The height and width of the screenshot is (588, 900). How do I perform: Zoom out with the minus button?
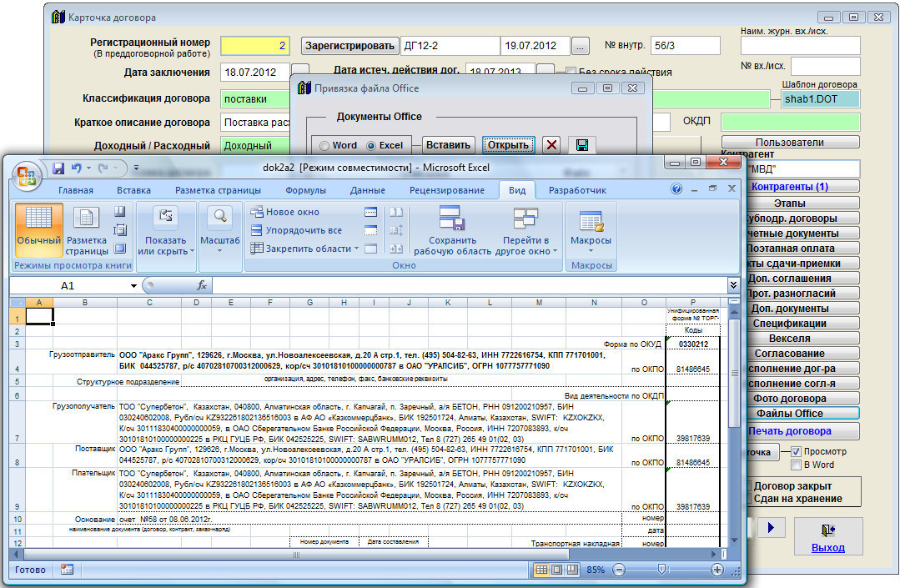(x=619, y=570)
